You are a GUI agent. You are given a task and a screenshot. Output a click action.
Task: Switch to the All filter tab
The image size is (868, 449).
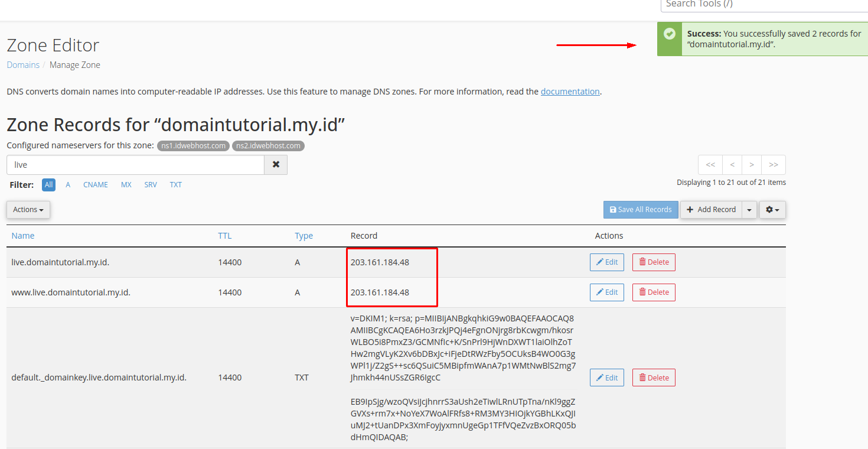click(x=48, y=184)
